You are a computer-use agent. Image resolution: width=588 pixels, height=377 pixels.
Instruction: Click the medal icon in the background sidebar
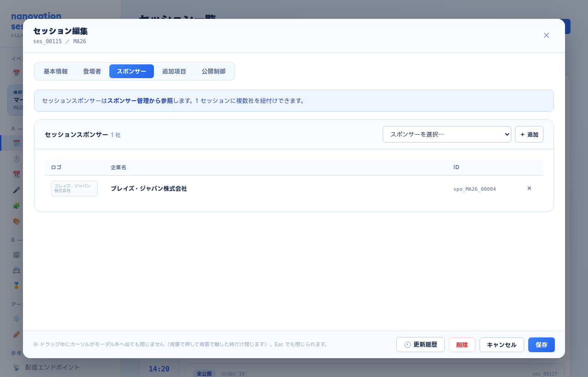pyautogui.click(x=17, y=286)
